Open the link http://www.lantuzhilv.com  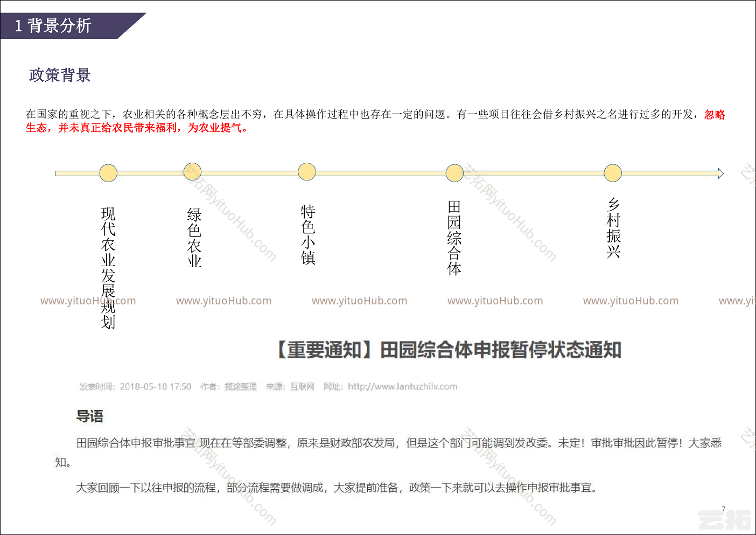coord(402,386)
